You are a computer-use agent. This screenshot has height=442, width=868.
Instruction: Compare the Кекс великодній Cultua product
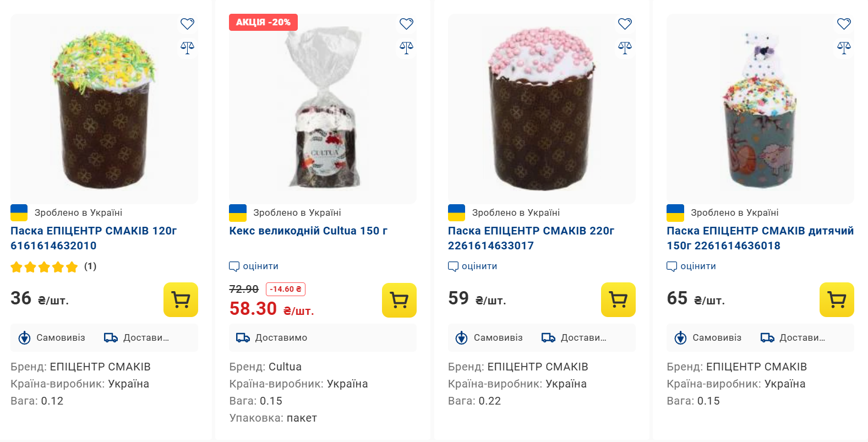tap(406, 48)
